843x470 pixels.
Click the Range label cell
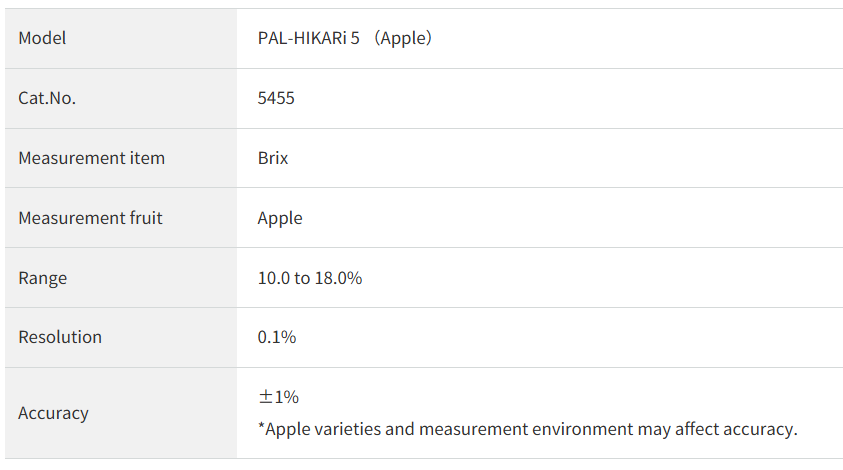43,278
